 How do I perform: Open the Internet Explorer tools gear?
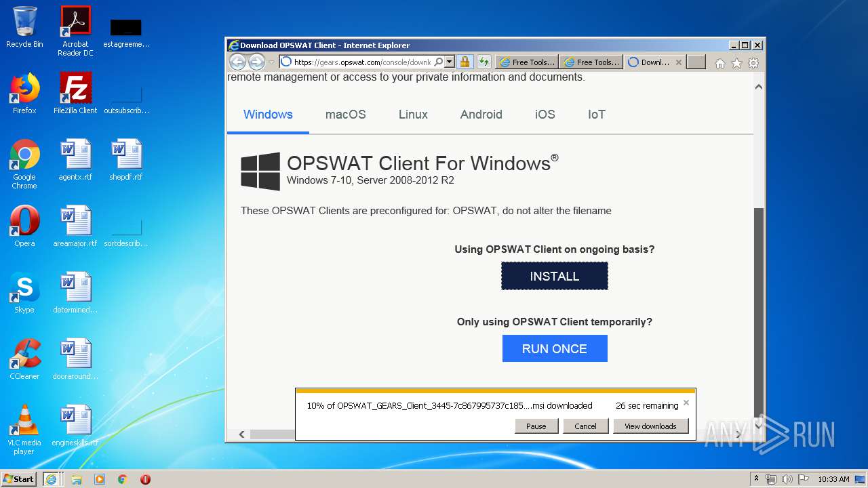pos(753,63)
